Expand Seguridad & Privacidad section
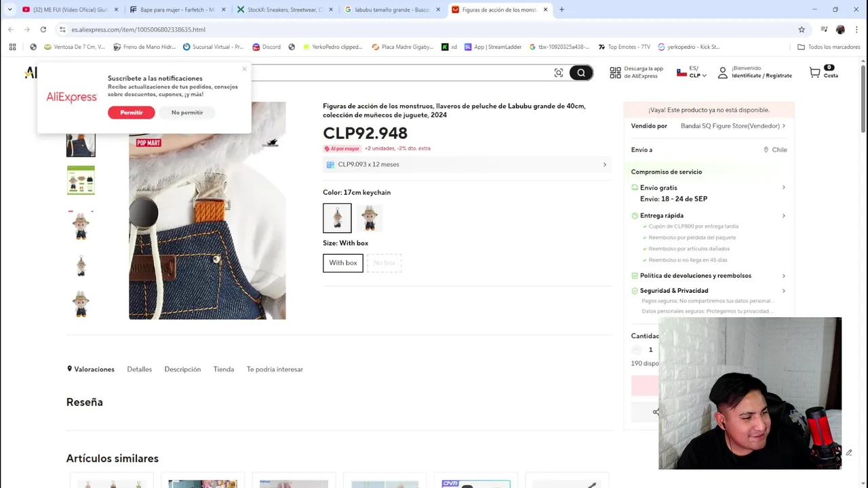This screenshot has width=868, height=488. 709,291
